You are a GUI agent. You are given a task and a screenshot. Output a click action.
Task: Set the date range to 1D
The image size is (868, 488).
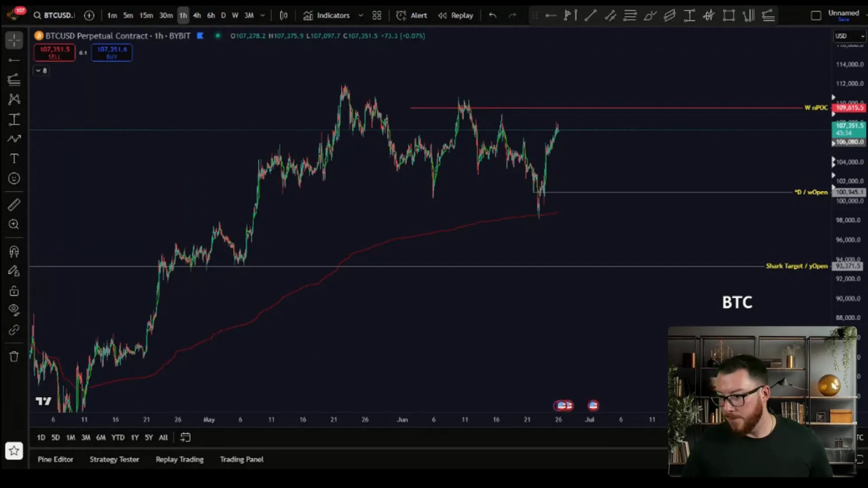tap(41, 437)
